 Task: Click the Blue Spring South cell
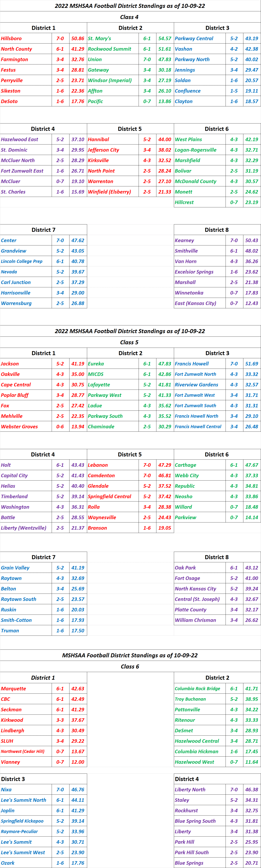pyautogui.click(x=200, y=821)
